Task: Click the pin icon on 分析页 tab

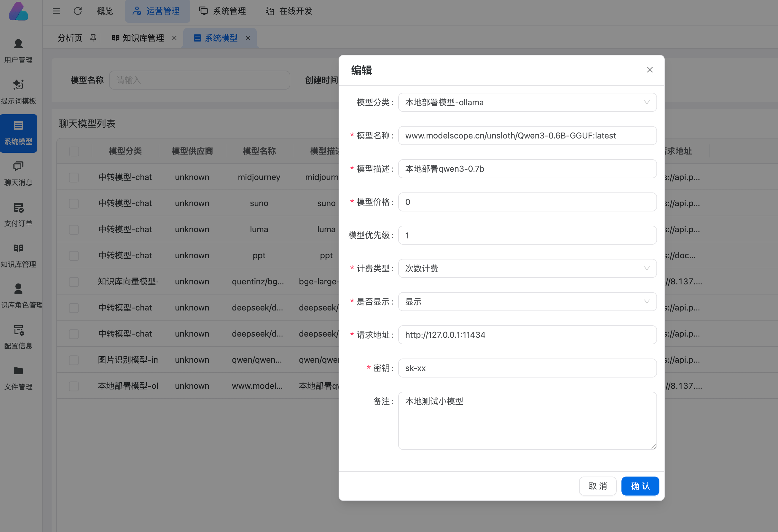Action: click(x=93, y=38)
